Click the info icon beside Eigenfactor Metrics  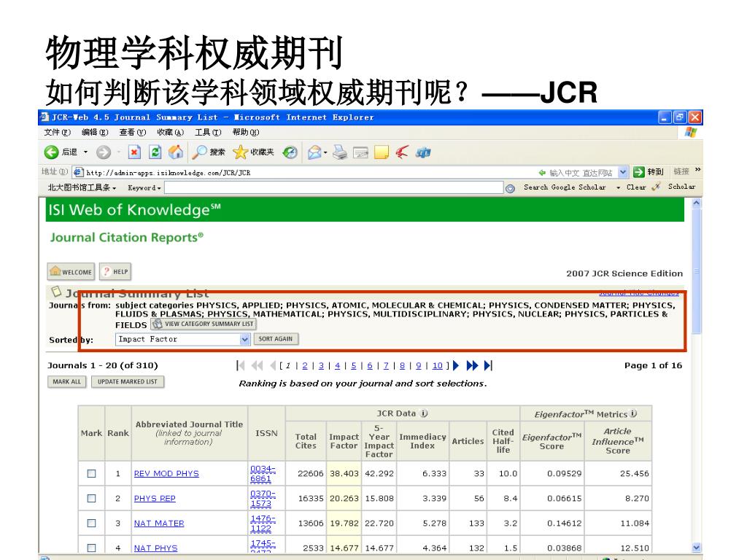click(x=633, y=414)
